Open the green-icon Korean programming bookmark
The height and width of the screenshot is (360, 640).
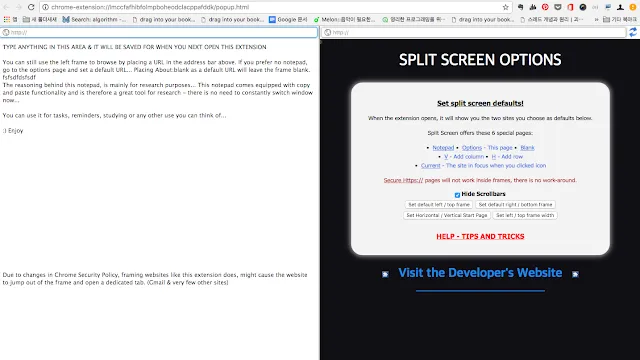(413, 19)
